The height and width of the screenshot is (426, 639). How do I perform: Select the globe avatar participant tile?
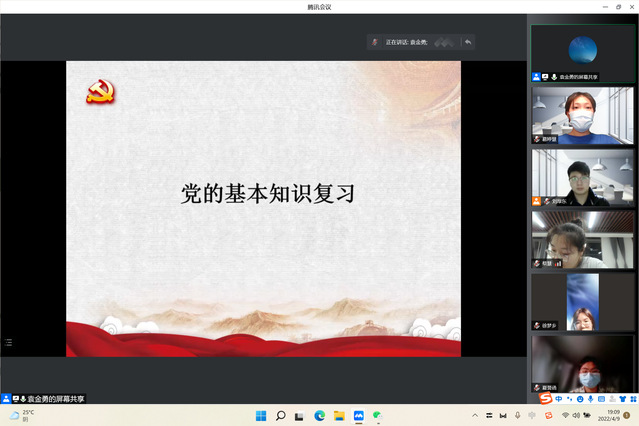(582, 53)
